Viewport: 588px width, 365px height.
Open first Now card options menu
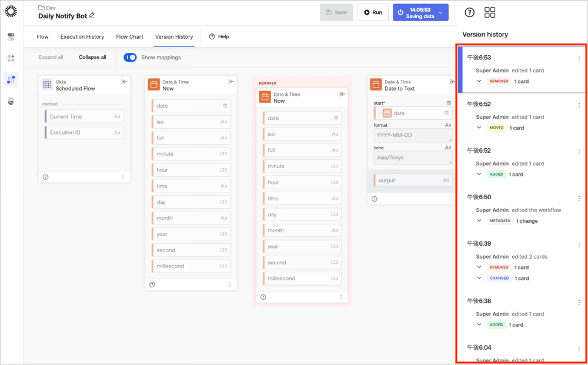coord(230,285)
